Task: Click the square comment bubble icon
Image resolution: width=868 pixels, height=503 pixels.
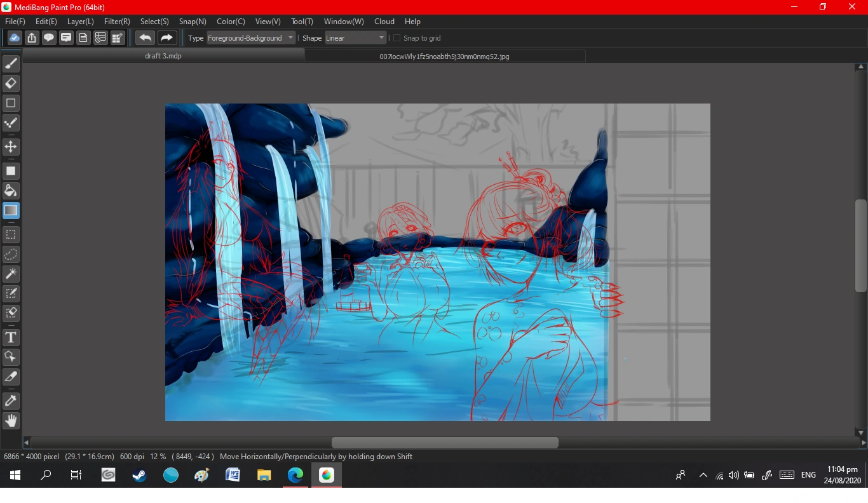Action: (65, 38)
